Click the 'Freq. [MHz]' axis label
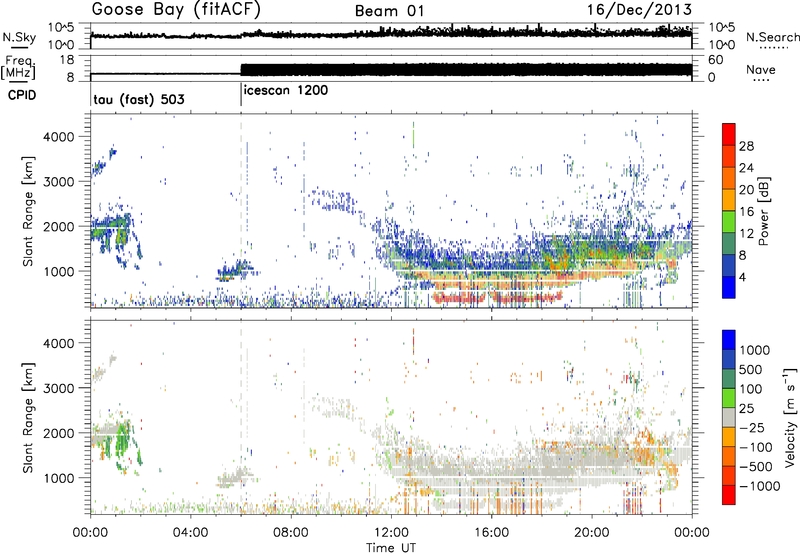Viewport: 800px width, 554px height. click(18, 67)
